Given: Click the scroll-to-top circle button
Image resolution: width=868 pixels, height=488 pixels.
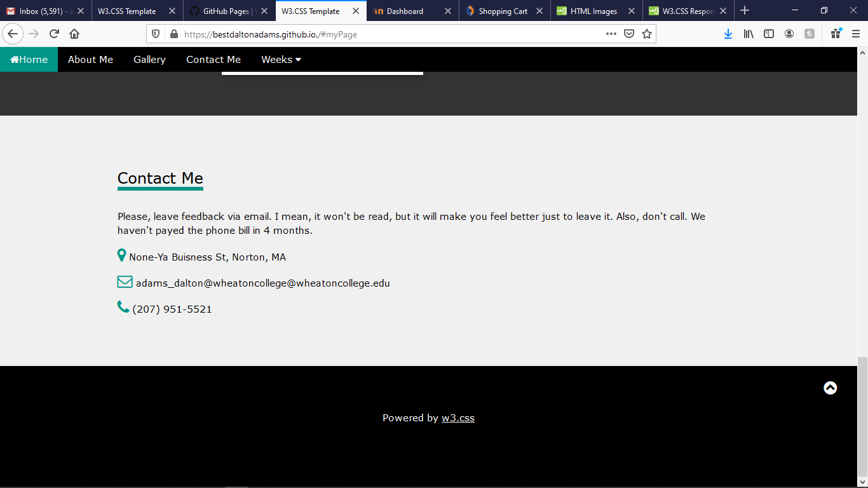Looking at the screenshot, I should (x=831, y=388).
